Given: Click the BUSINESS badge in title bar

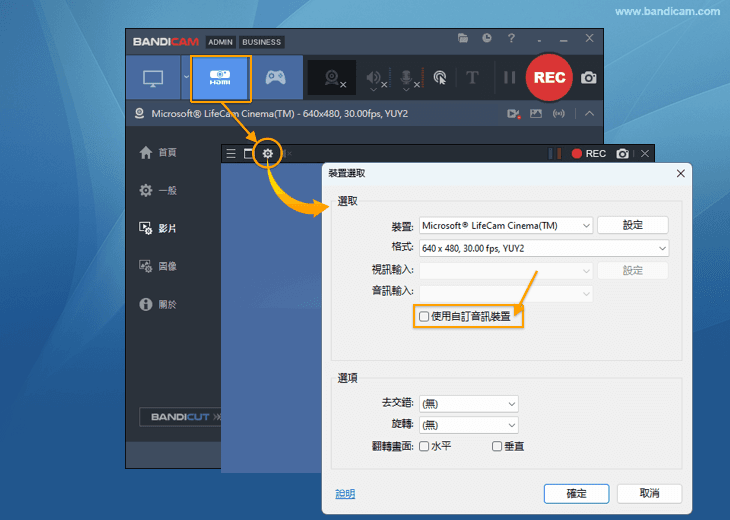Looking at the screenshot, I should (261, 42).
